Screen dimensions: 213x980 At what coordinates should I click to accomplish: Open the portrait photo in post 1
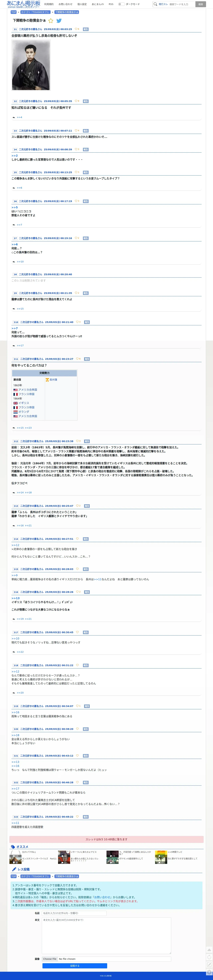point(31,65)
